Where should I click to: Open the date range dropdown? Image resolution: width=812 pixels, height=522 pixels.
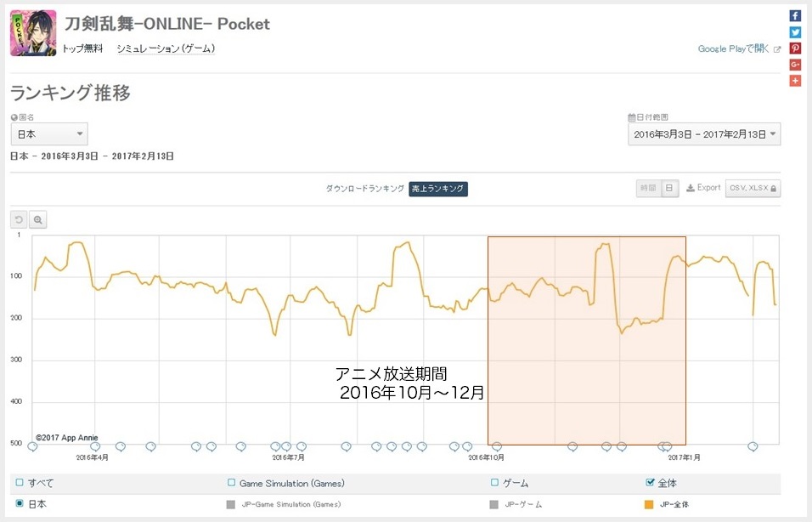tap(704, 134)
